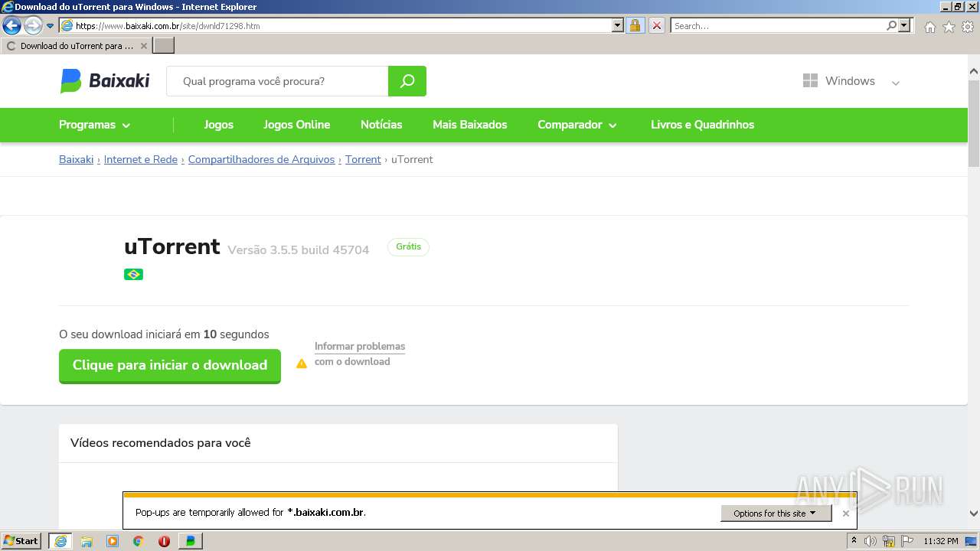Image resolution: width=980 pixels, height=551 pixels.
Task: Open a new blank tab
Action: pyautogui.click(x=164, y=46)
